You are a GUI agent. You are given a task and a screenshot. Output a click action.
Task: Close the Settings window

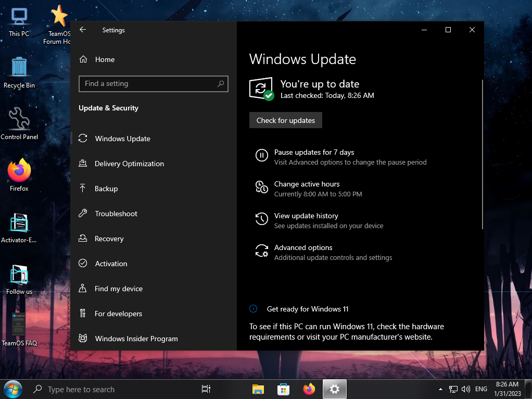click(472, 30)
